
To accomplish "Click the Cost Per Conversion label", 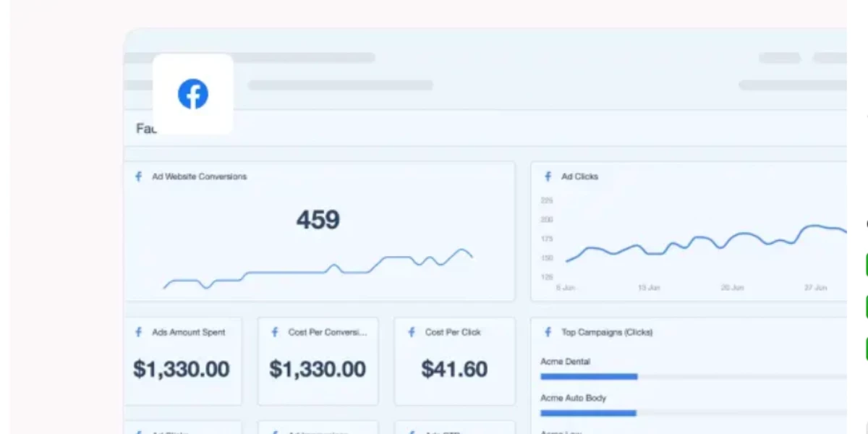I will click(328, 333).
